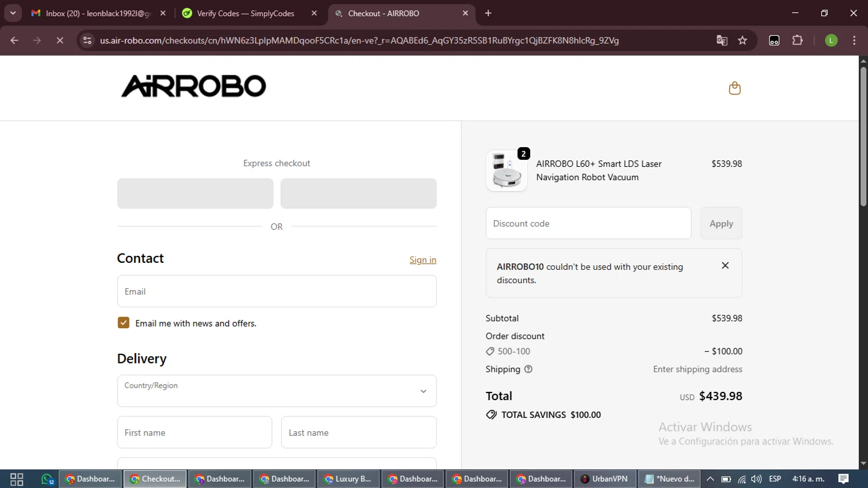868x488 pixels.
Task: Click the 4:16 a. m. taskbar clock
Action: point(808,479)
